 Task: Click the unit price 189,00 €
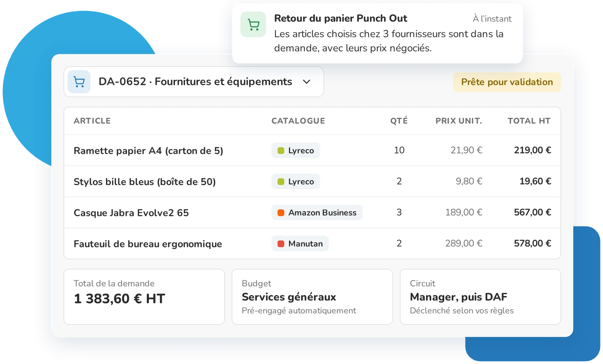[464, 213]
